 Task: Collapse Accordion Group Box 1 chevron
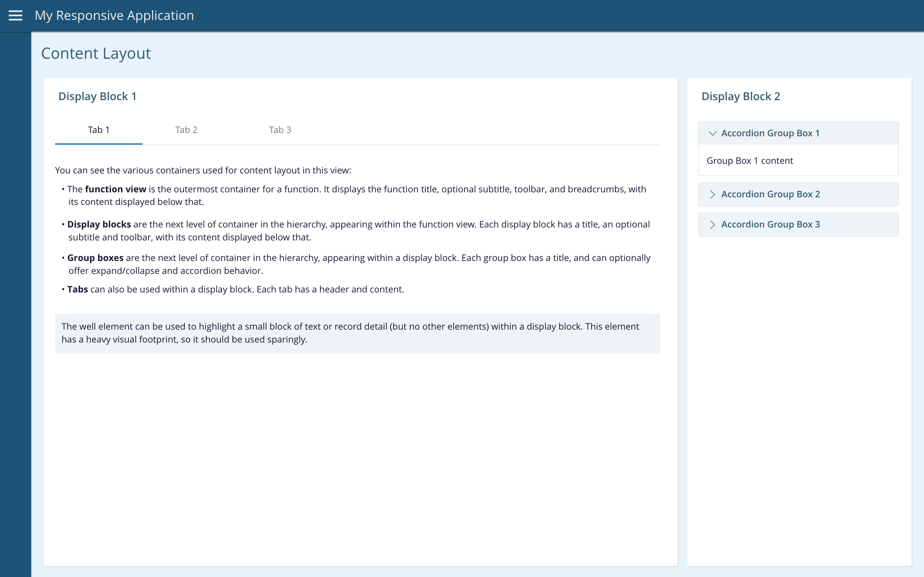tap(712, 133)
